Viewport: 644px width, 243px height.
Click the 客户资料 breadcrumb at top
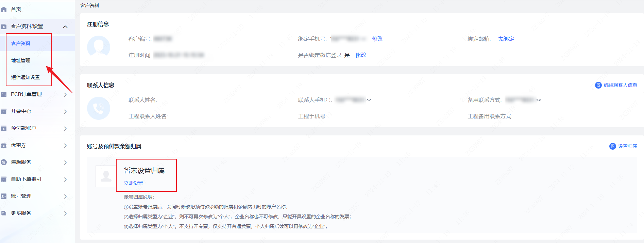click(90, 5)
